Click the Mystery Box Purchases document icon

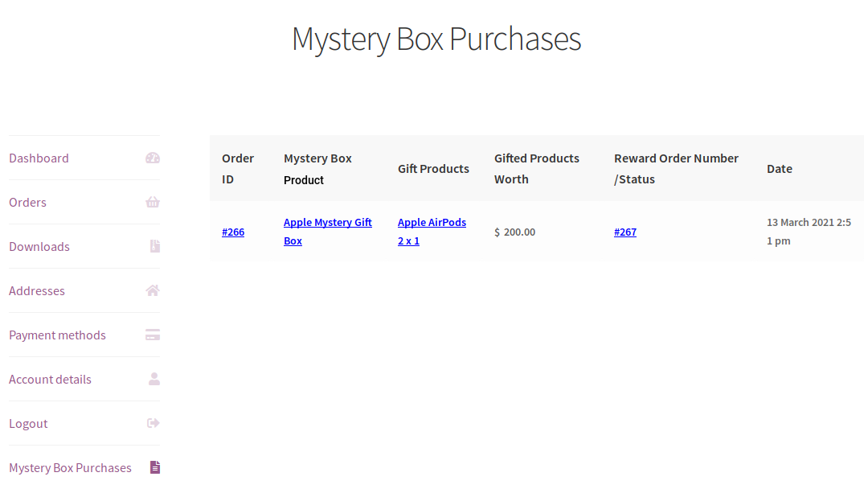(155, 467)
